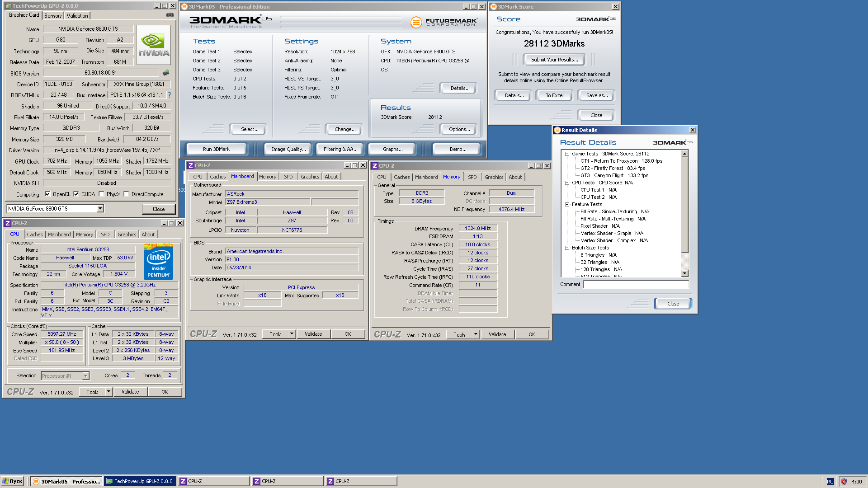Click the taskbar clock showing 4:00
The width and height of the screenshot is (868, 488).
click(856, 482)
